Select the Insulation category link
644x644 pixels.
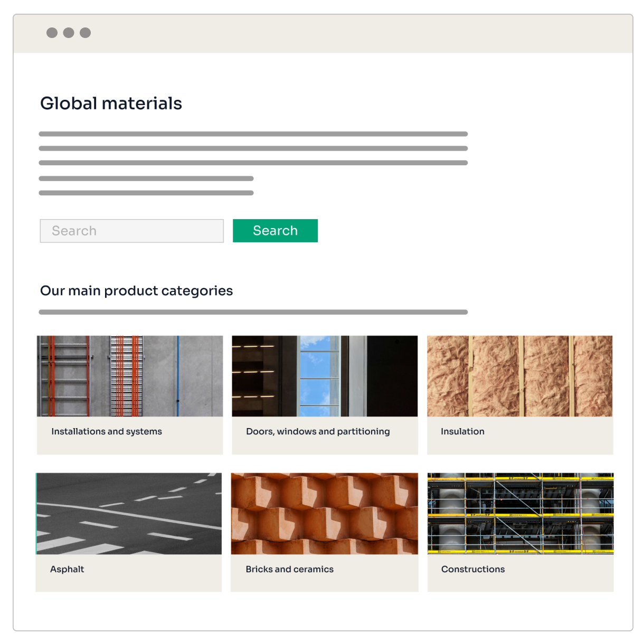click(462, 431)
